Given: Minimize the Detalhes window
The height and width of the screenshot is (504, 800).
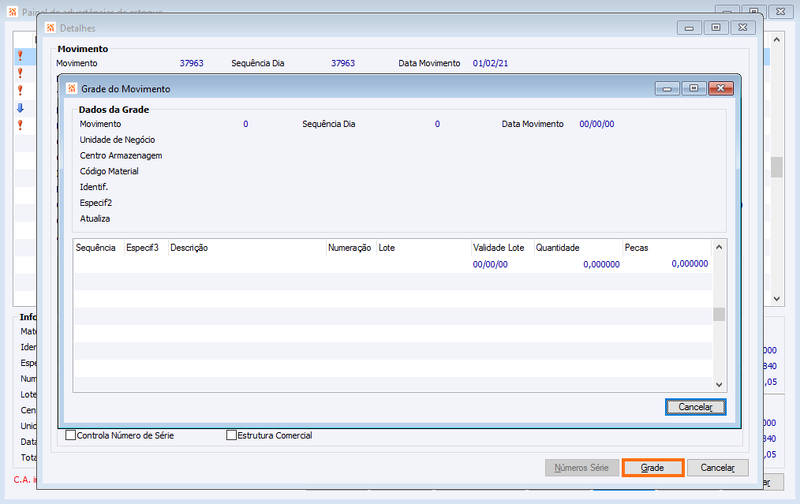Looking at the screenshot, I should [689, 28].
